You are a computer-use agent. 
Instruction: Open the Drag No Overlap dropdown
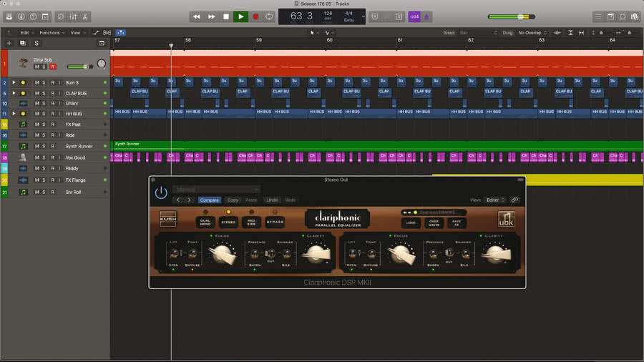(x=532, y=32)
